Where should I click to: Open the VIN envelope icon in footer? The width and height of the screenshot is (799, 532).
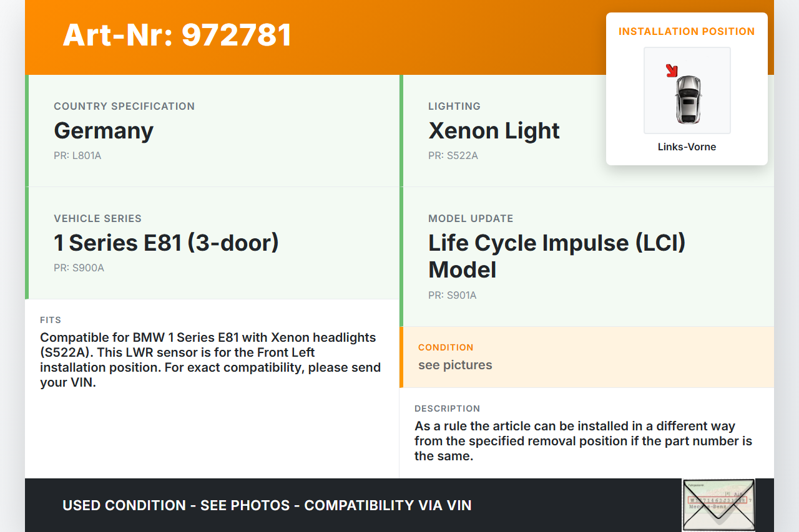pyautogui.click(x=718, y=505)
